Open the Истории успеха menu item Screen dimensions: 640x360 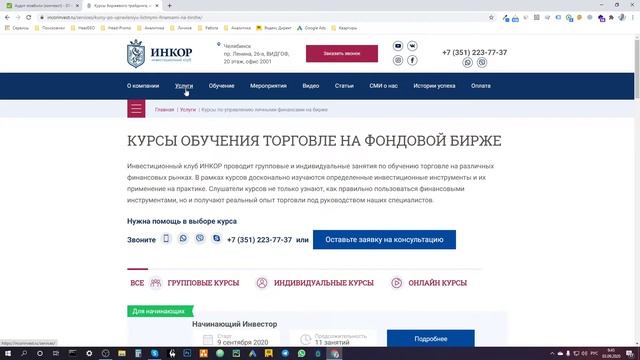tap(434, 86)
